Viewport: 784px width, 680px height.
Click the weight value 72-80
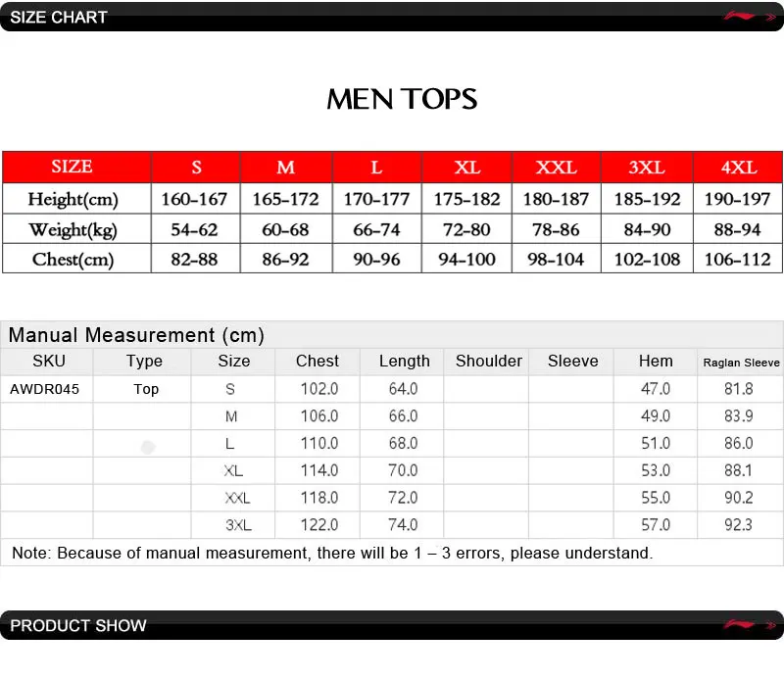click(x=466, y=229)
